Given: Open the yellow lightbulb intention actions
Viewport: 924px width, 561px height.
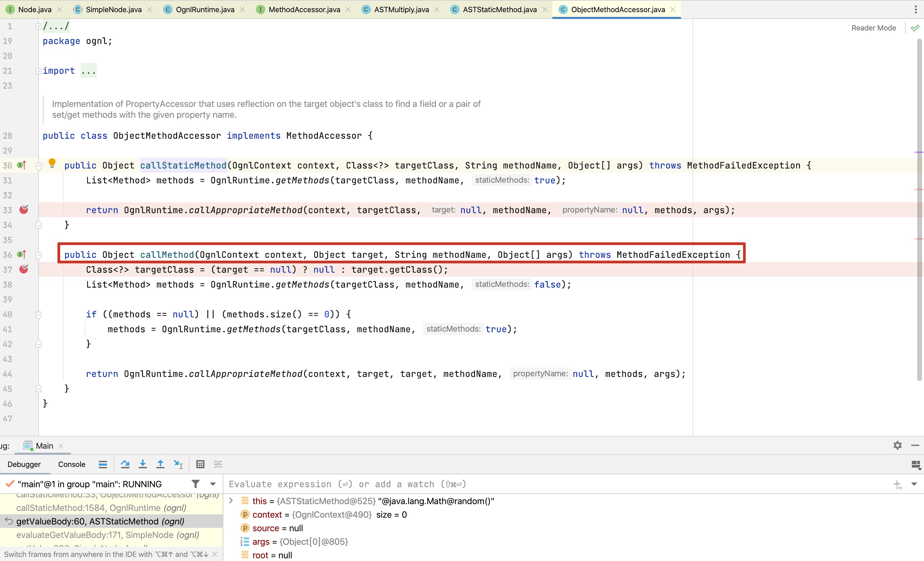Looking at the screenshot, I should tap(52, 163).
